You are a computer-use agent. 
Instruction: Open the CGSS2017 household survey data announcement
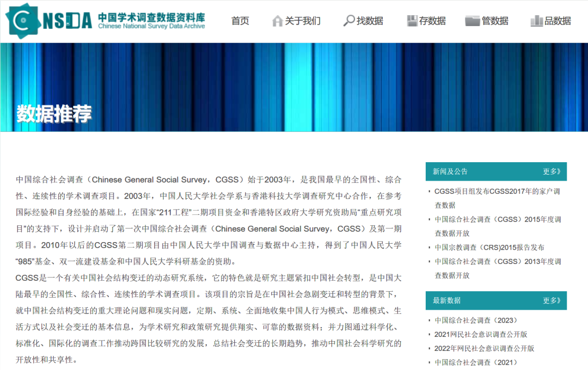tap(497, 192)
